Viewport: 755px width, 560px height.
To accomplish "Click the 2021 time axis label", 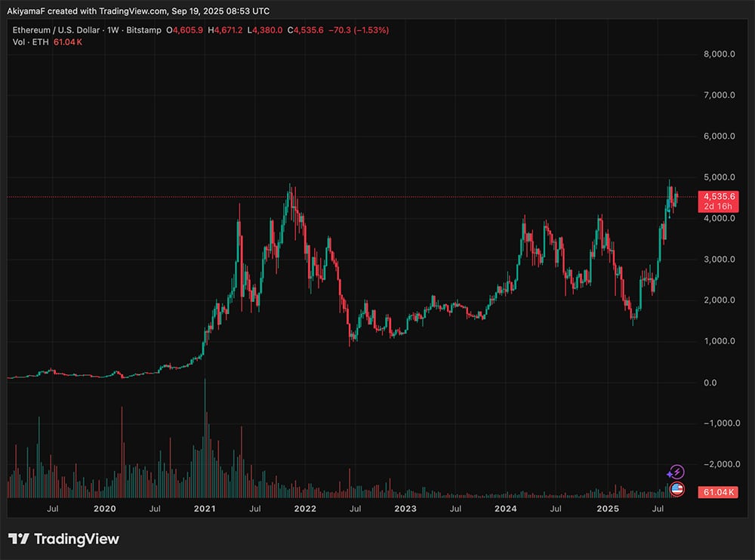I will click(205, 509).
